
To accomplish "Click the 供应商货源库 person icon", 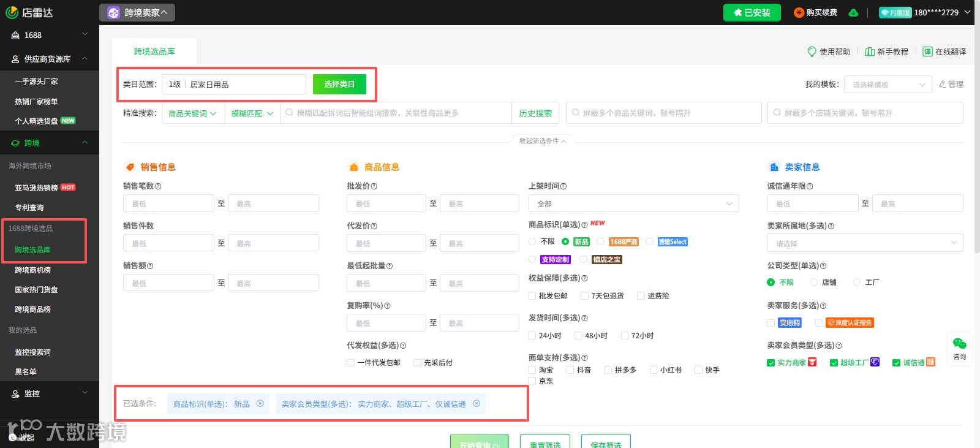I will tap(15, 59).
